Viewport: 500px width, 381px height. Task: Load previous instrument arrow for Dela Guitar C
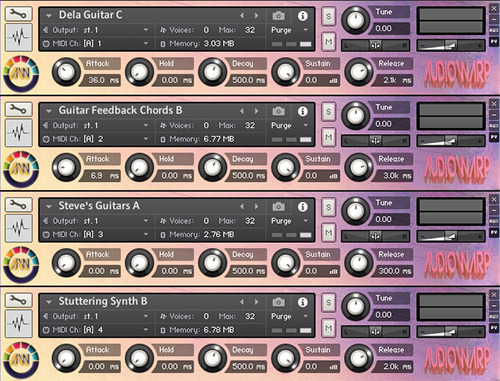tap(242, 16)
